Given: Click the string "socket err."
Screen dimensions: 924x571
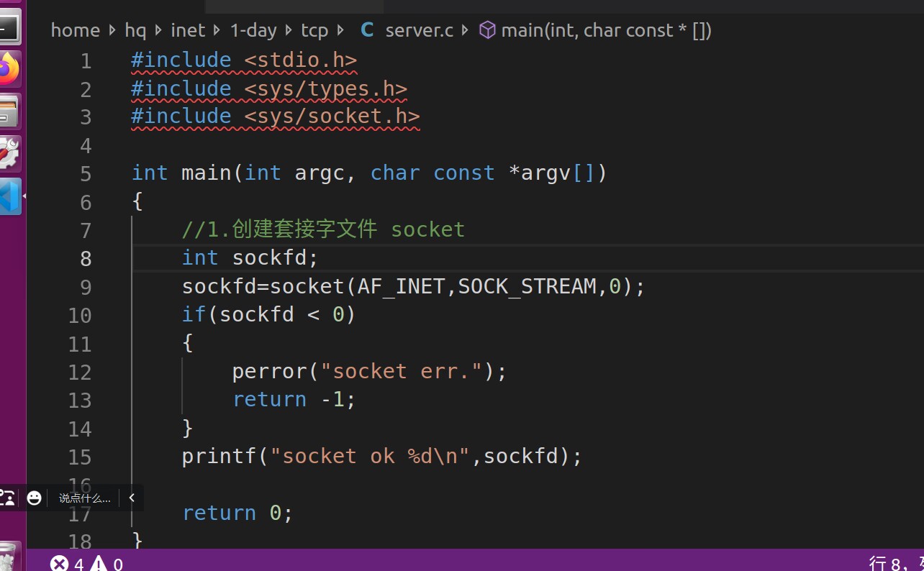Looking at the screenshot, I should (401, 371).
